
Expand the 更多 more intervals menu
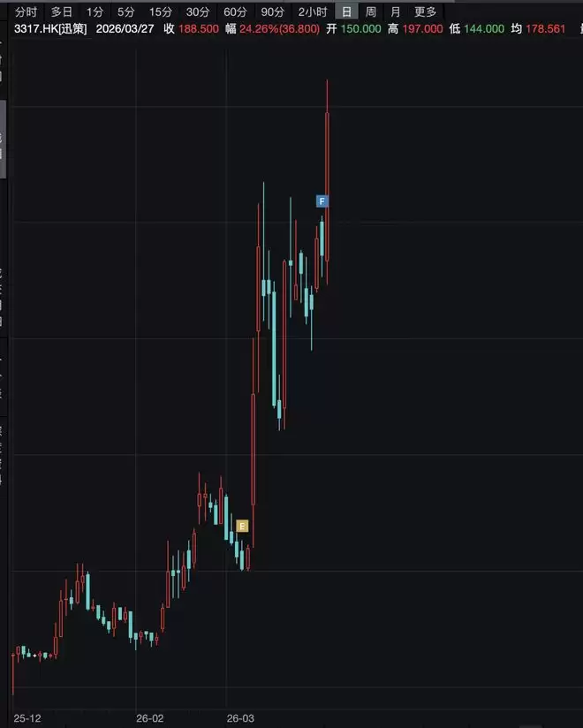425,12
